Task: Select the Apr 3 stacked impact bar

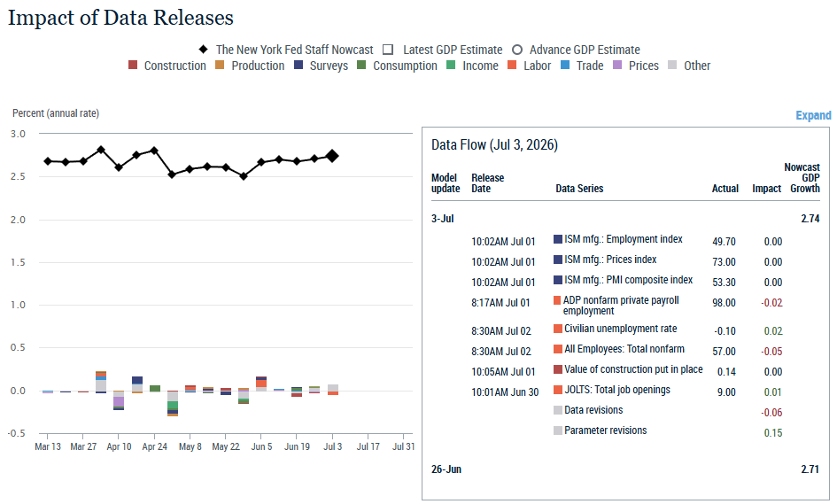Action: (x=101, y=383)
